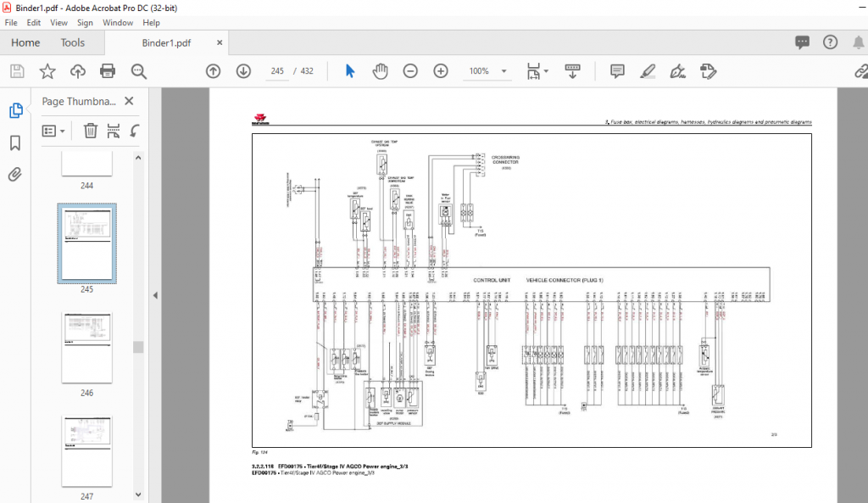Click the 100% zoom value
Viewport: 868px width, 503px height.
tap(479, 71)
